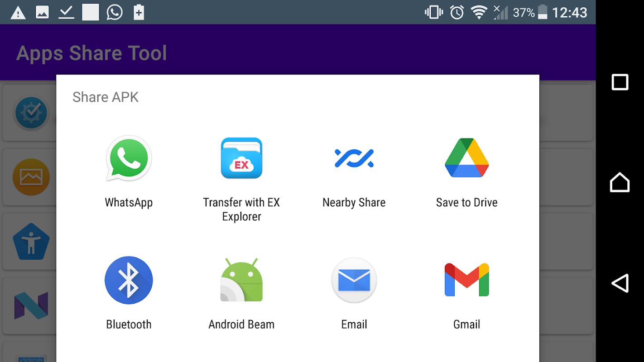Screen dimensions: 644x362
Task: Select Save to Drive icon
Action: (x=467, y=157)
